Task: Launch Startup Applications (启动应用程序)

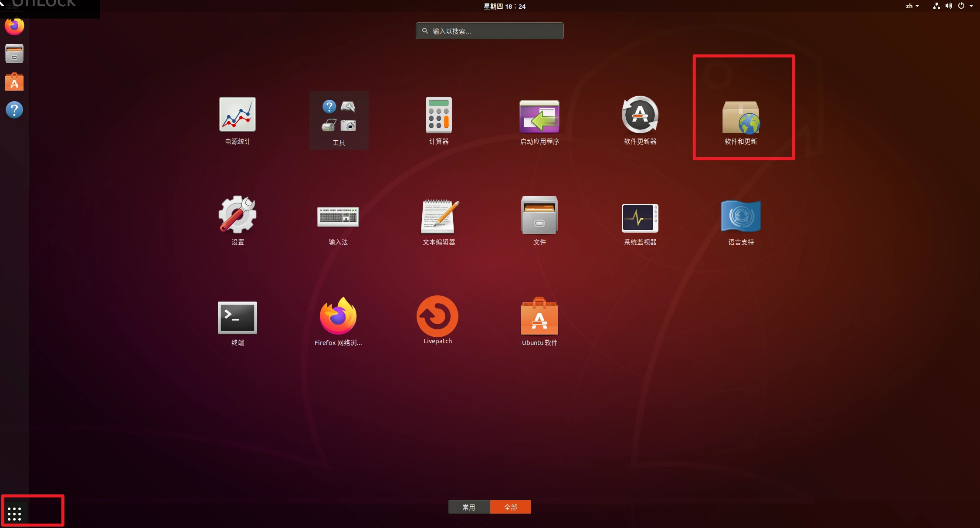Action: pyautogui.click(x=539, y=116)
